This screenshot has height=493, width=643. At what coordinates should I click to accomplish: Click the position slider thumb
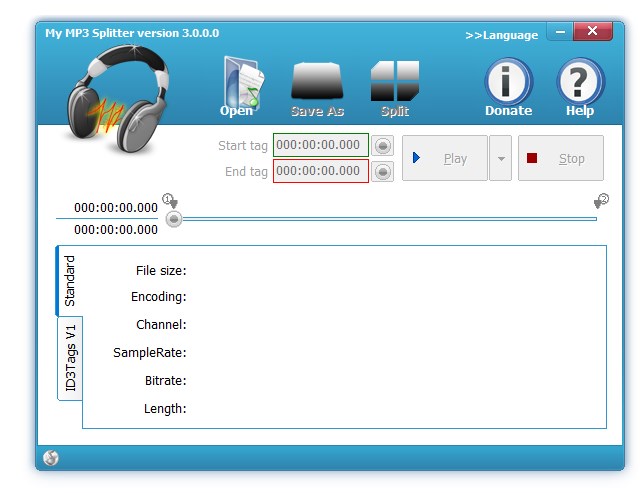pos(173,219)
